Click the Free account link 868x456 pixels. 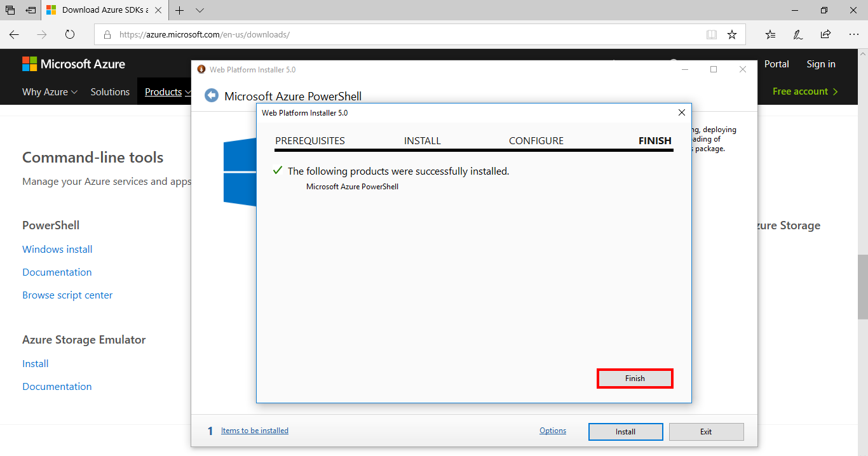pos(805,91)
